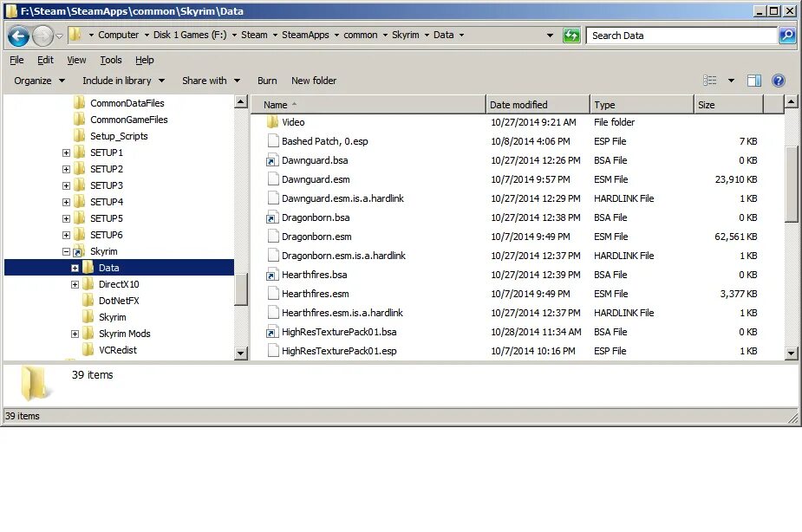Viewport: 802px width, 532px height.
Task: Select HighResTexturePack01.bsa shortcut icon
Action: click(x=272, y=332)
